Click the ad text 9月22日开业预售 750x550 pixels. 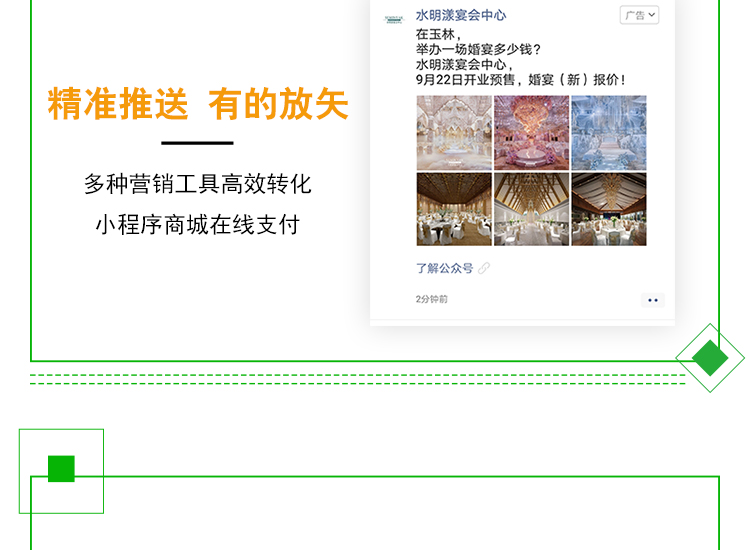coord(465,79)
